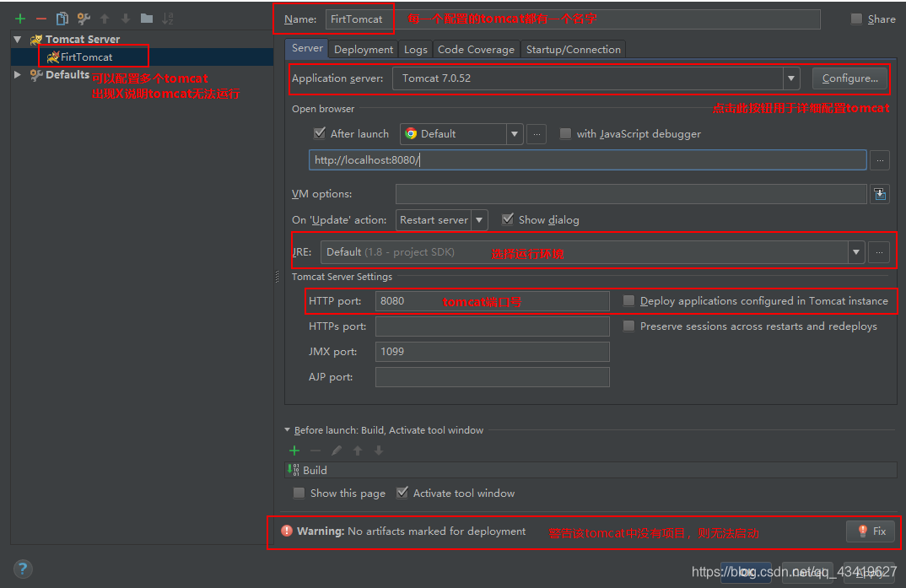This screenshot has height=588, width=906.
Task: Browse for JRE with ellipsis button
Action: click(x=879, y=252)
